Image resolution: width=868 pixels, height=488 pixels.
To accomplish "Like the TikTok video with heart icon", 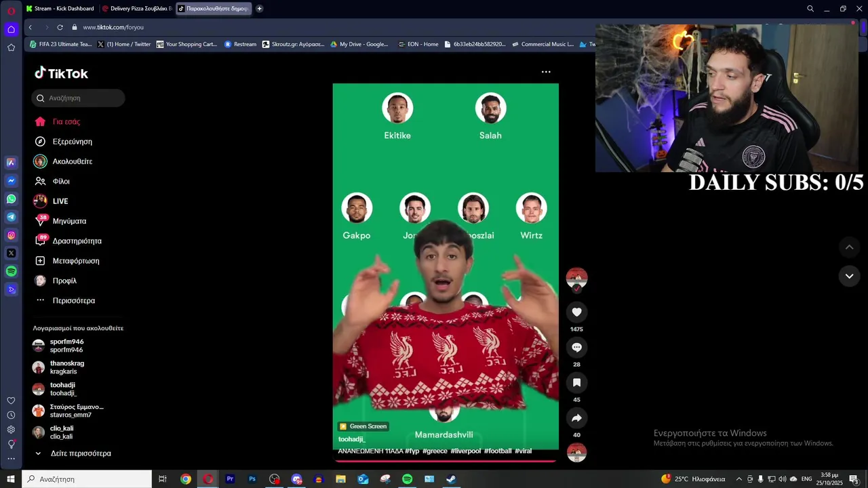I will click(x=576, y=312).
